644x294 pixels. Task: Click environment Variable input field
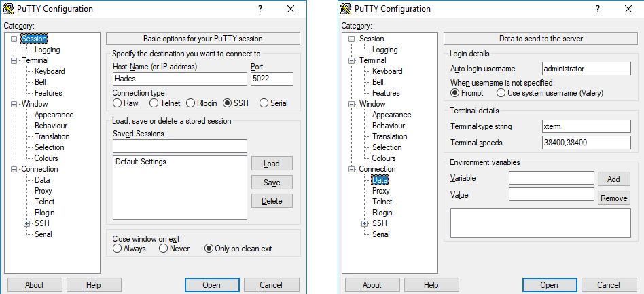552,178
